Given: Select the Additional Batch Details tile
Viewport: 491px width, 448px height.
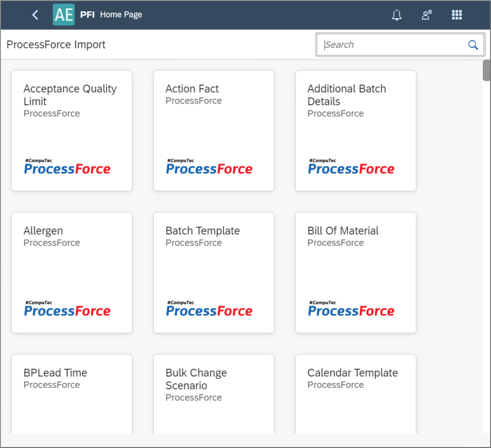Looking at the screenshot, I should 356,130.
